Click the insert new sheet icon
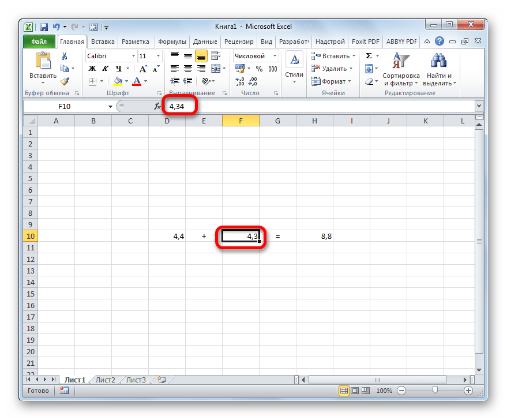The image size is (507, 420). point(162,380)
